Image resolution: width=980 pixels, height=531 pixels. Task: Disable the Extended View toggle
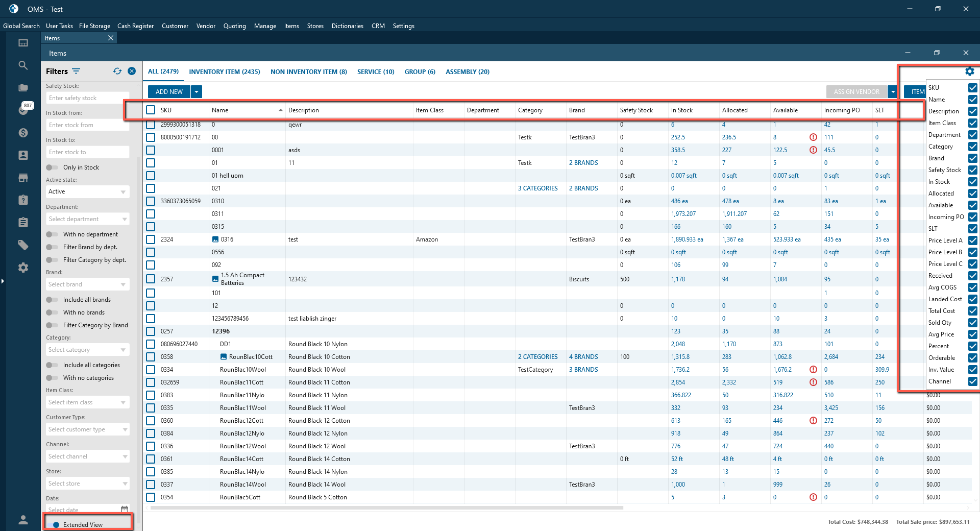pos(54,524)
